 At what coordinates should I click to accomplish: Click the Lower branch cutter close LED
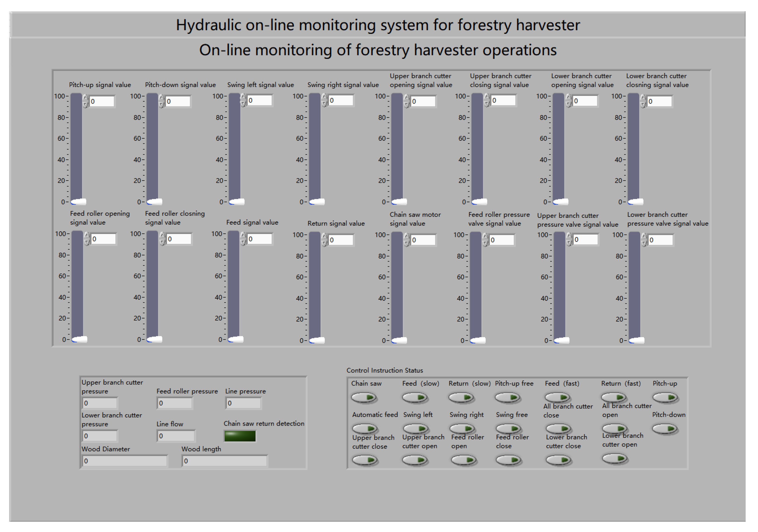[x=558, y=460]
